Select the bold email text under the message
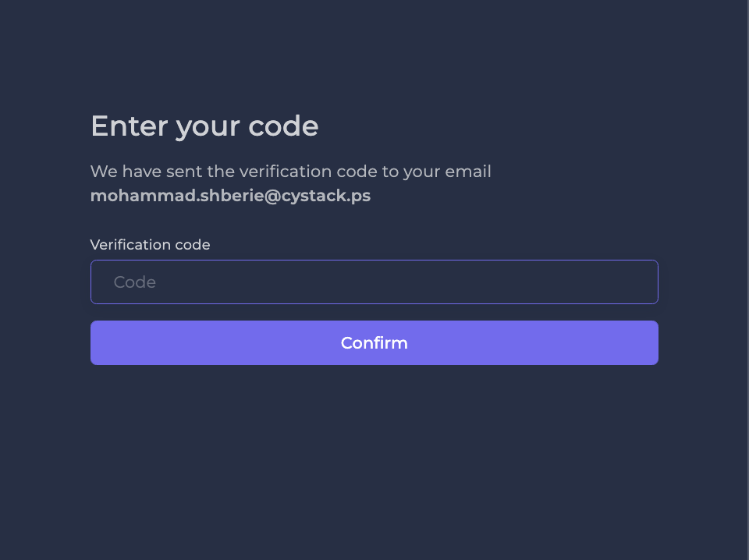The image size is (749, 560). 230,196
